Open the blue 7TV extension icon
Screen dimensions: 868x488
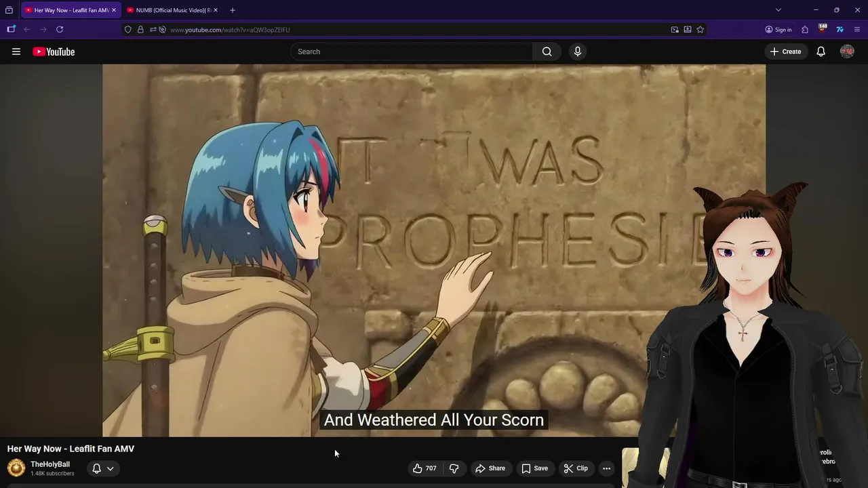(x=840, y=30)
